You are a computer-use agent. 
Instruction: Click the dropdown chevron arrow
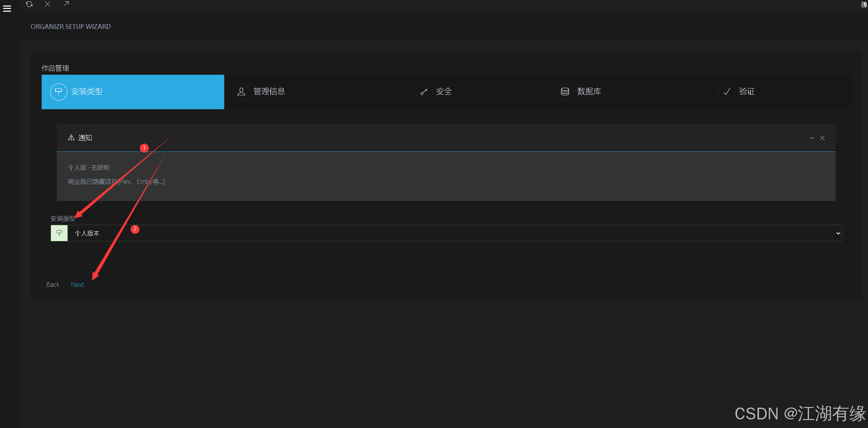click(x=838, y=233)
